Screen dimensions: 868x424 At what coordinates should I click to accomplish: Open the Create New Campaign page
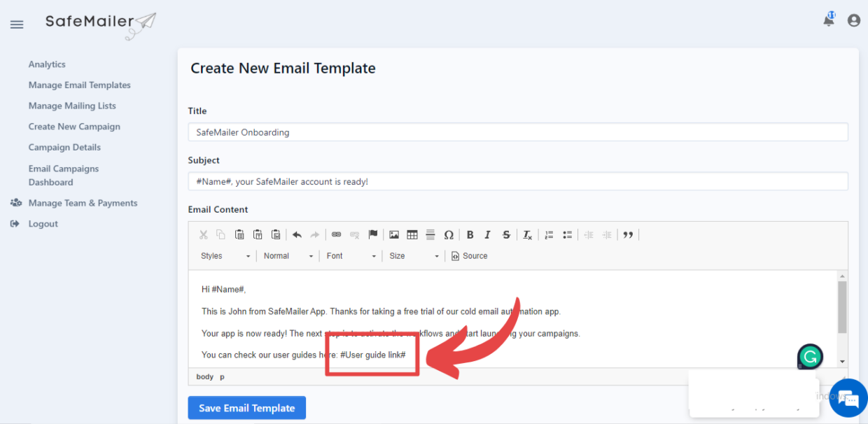pyautogui.click(x=74, y=126)
